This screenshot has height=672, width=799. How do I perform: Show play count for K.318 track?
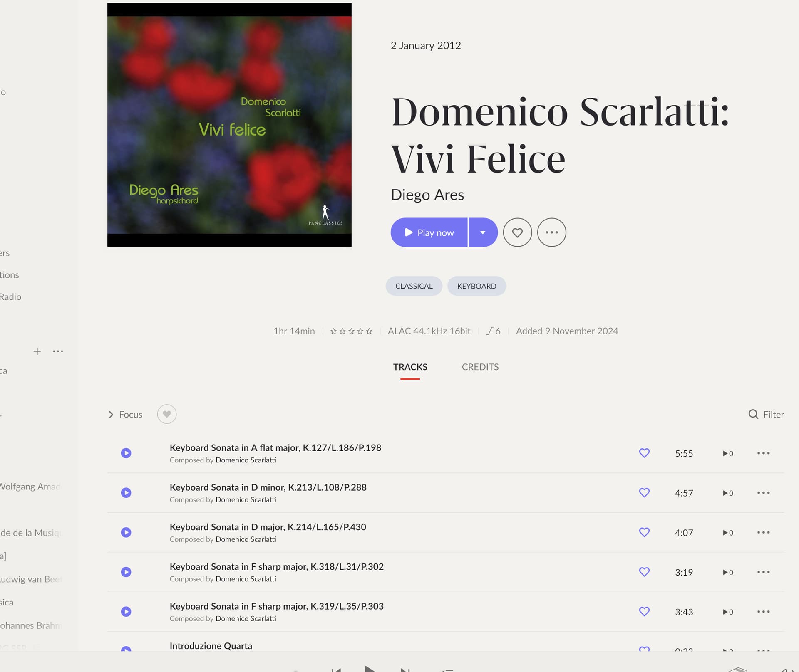728,572
